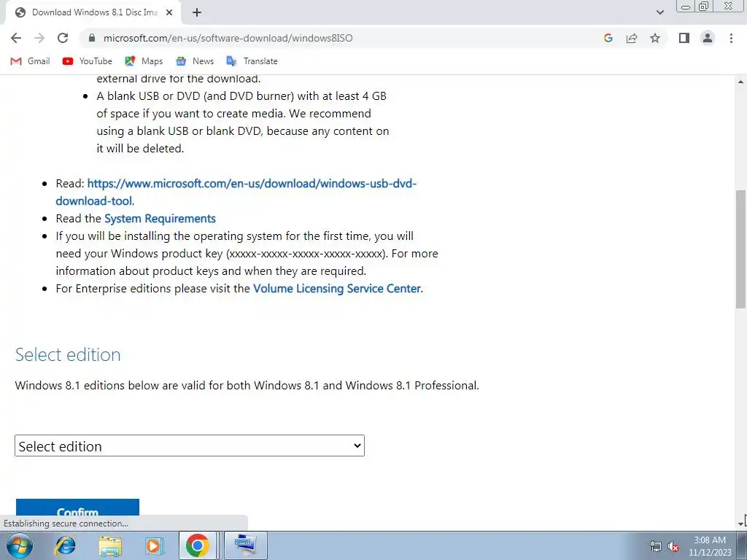
Task: Launch Internet Explorer from taskbar
Action: pos(65,545)
